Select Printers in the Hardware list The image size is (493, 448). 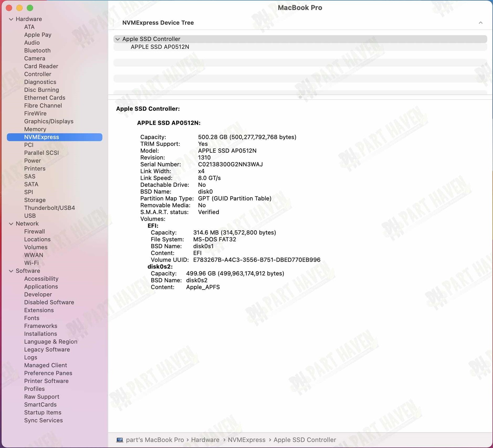[35, 168]
